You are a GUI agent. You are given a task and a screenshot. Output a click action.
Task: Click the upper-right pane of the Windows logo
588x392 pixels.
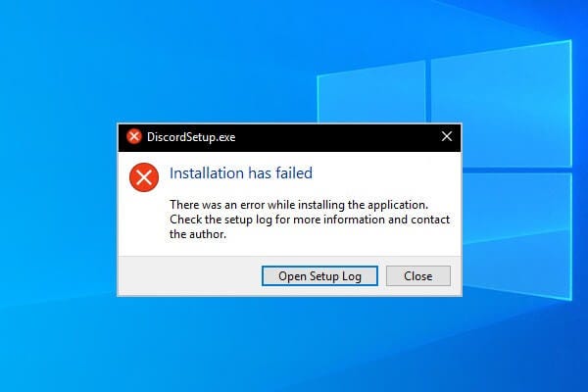pos(502,104)
